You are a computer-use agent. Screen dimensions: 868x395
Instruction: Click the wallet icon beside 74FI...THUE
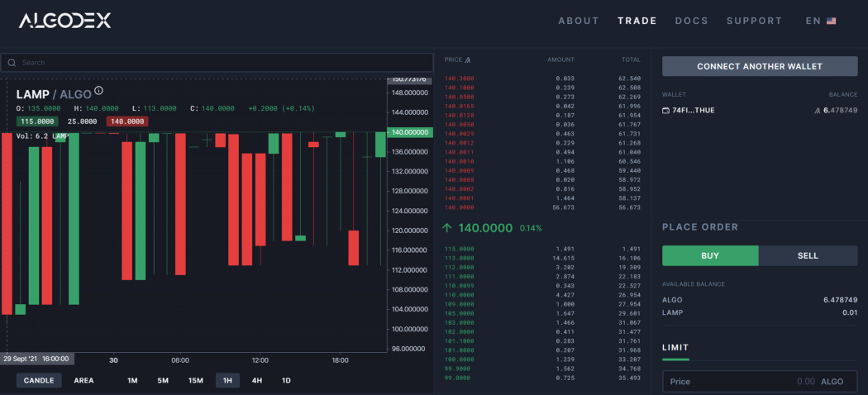(666, 111)
